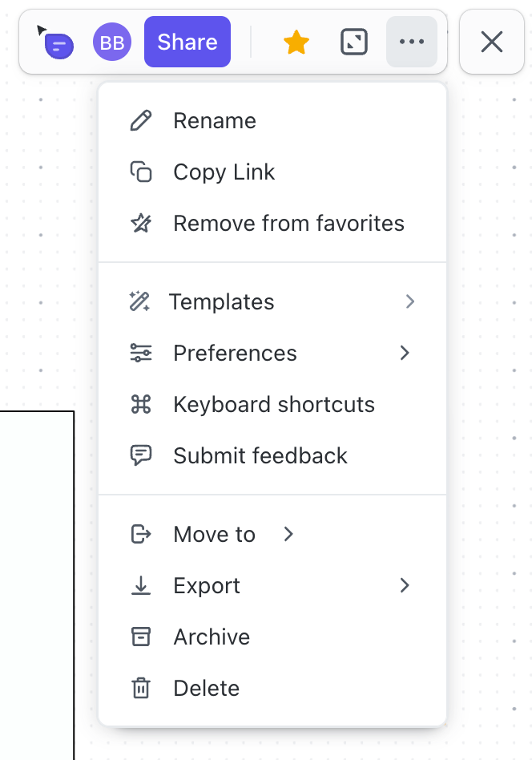Open the Move to submenu
Viewport: 532px width, 760px height.
[288, 534]
